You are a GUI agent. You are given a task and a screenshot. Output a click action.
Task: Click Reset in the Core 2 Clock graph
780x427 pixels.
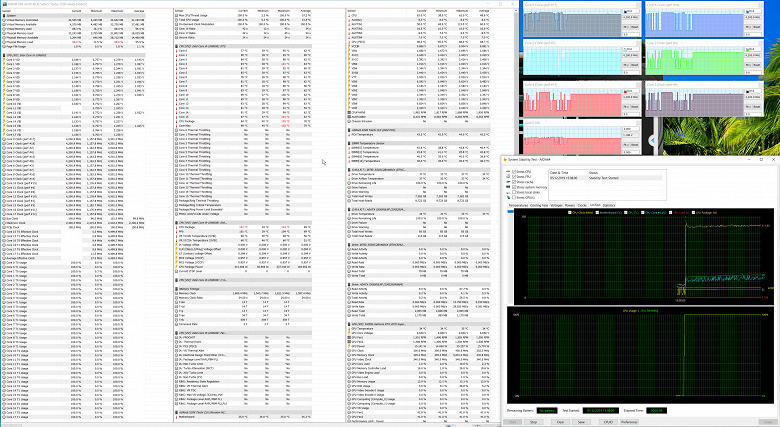[x=635, y=65]
